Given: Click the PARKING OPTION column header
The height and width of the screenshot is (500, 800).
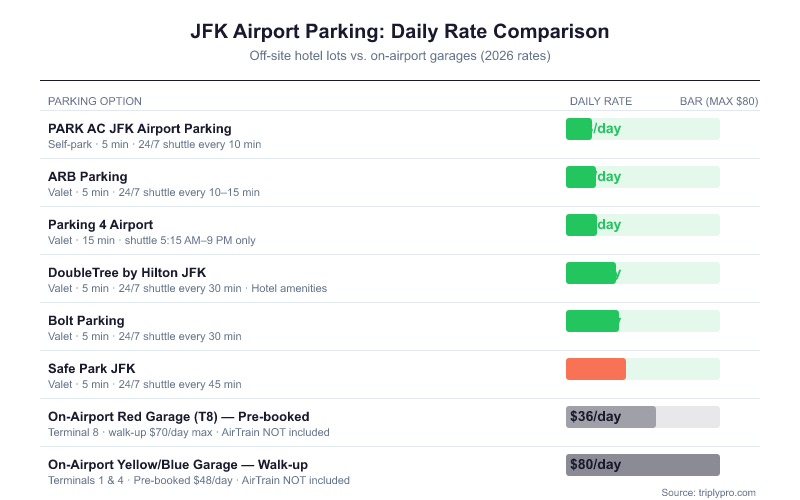Looking at the screenshot, I should coord(95,101).
